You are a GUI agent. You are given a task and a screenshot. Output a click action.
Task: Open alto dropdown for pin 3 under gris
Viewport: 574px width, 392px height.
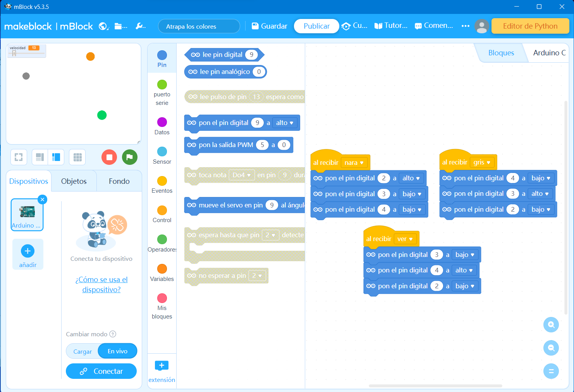pos(540,193)
